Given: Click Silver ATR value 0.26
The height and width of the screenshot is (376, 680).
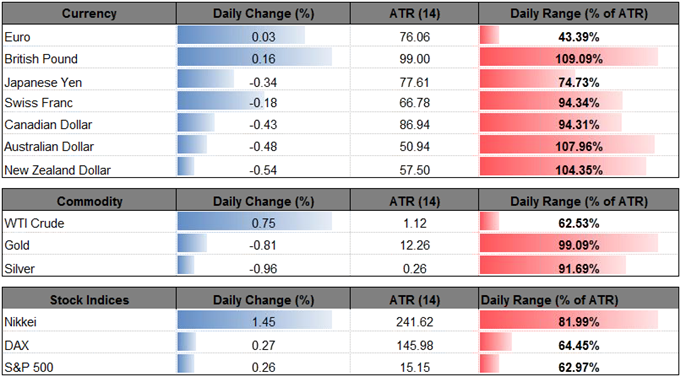Looking at the screenshot, I should click(416, 268).
